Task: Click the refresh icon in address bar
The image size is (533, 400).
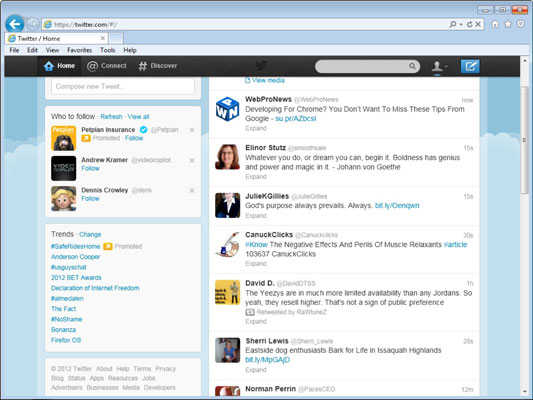Action: point(469,24)
